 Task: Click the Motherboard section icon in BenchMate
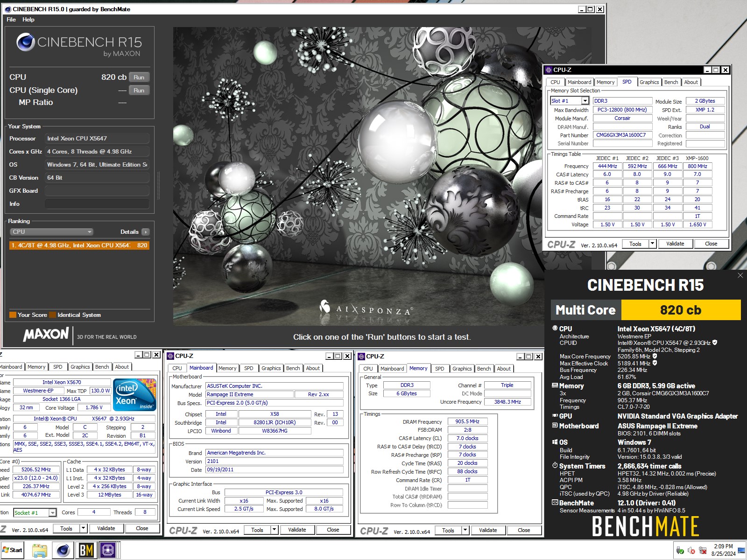(555, 426)
